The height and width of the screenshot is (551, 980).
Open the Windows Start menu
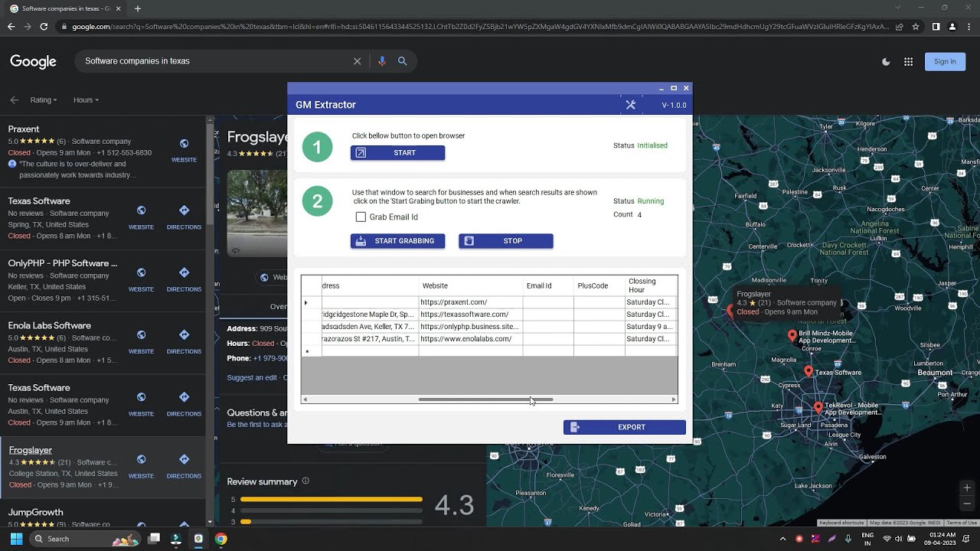[15, 539]
